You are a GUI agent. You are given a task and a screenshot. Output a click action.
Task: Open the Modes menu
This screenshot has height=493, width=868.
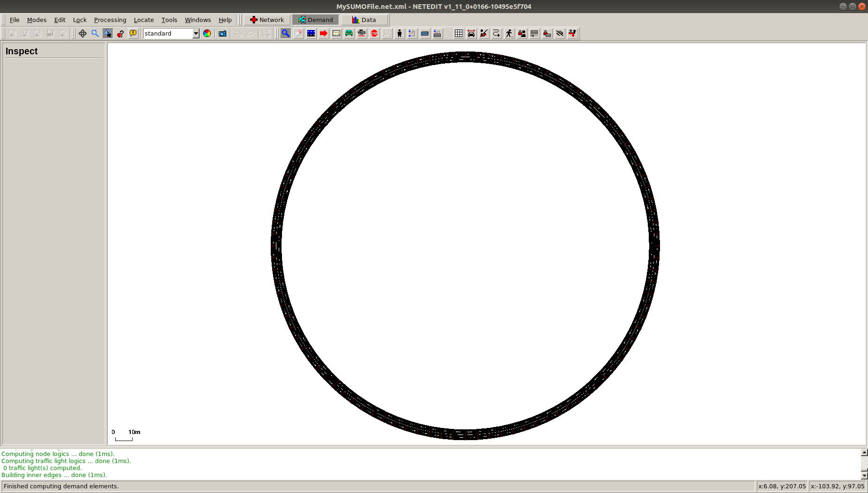(37, 20)
